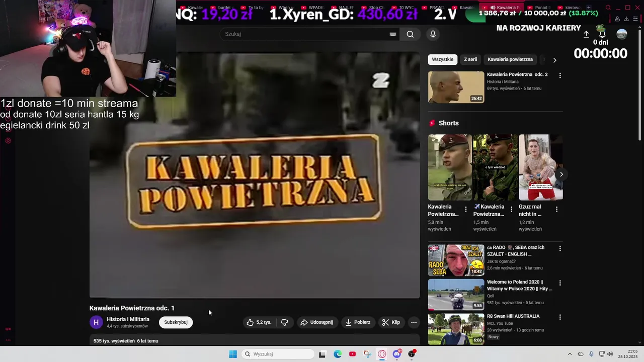Click the upload arrow icon near bell

coord(586,34)
